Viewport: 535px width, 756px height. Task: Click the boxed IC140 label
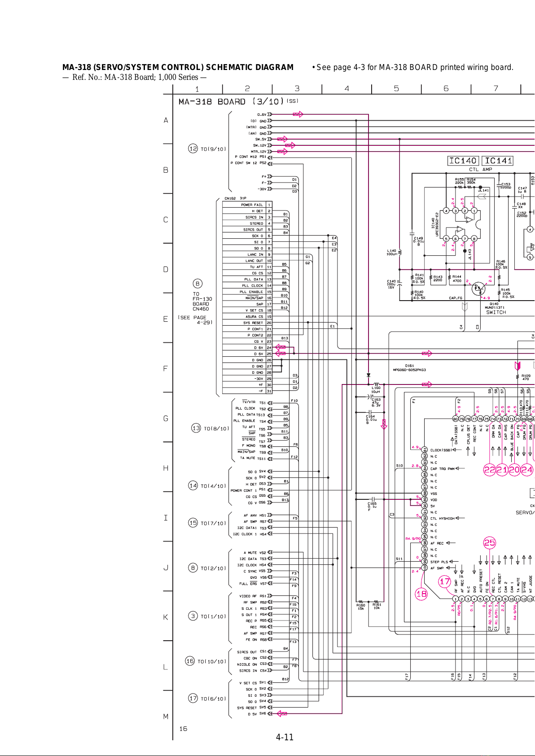[463, 161]
